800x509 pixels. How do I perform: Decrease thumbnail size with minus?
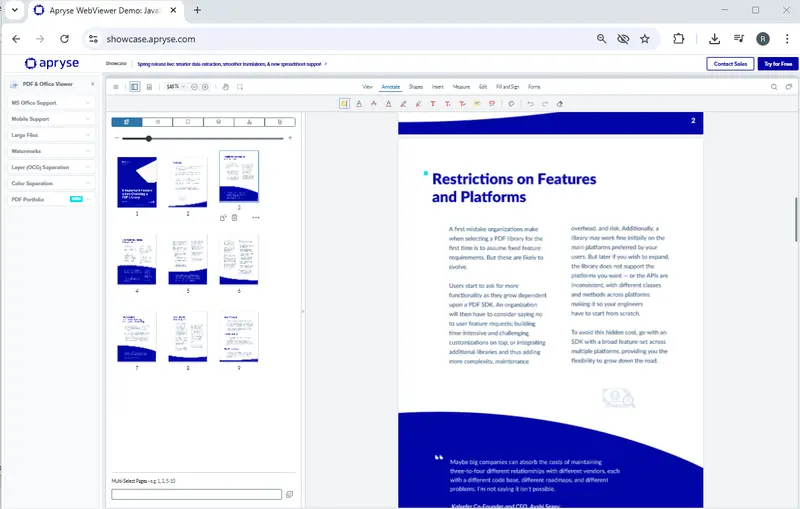pyautogui.click(x=117, y=138)
